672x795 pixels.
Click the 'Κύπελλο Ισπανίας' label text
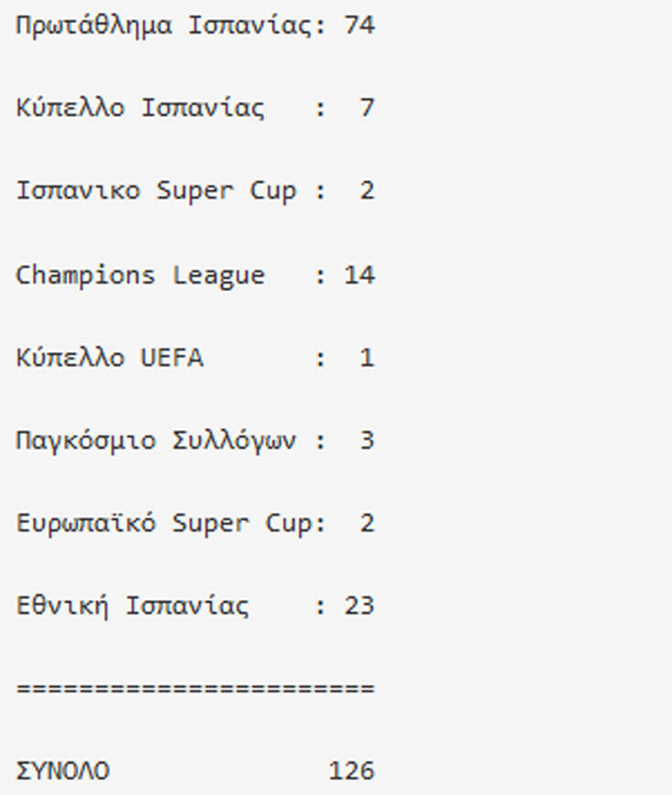(x=140, y=109)
